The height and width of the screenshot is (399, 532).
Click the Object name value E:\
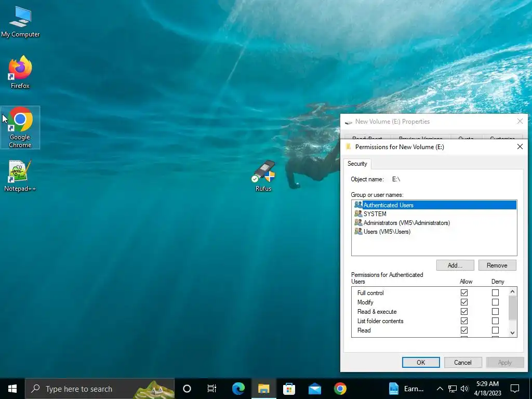(x=396, y=179)
